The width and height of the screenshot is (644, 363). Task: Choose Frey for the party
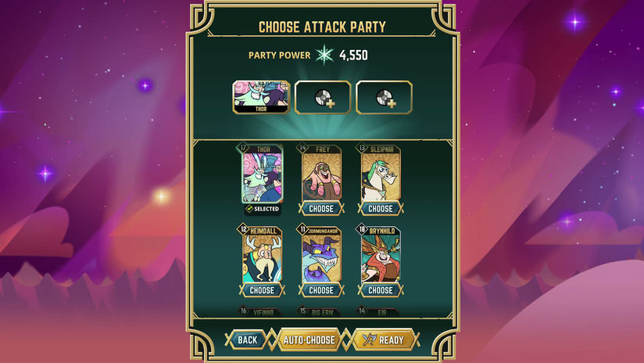pos(321,208)
